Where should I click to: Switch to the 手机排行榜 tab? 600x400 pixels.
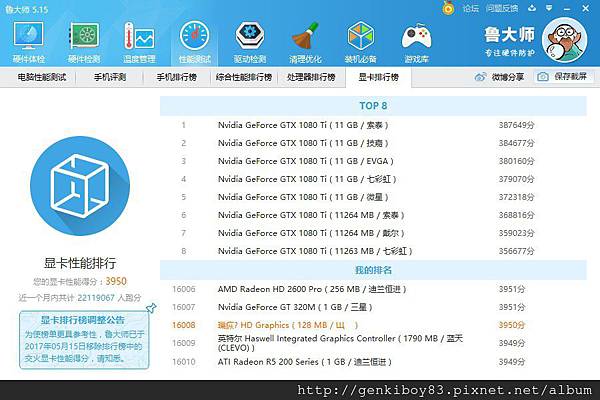(177, 77)
